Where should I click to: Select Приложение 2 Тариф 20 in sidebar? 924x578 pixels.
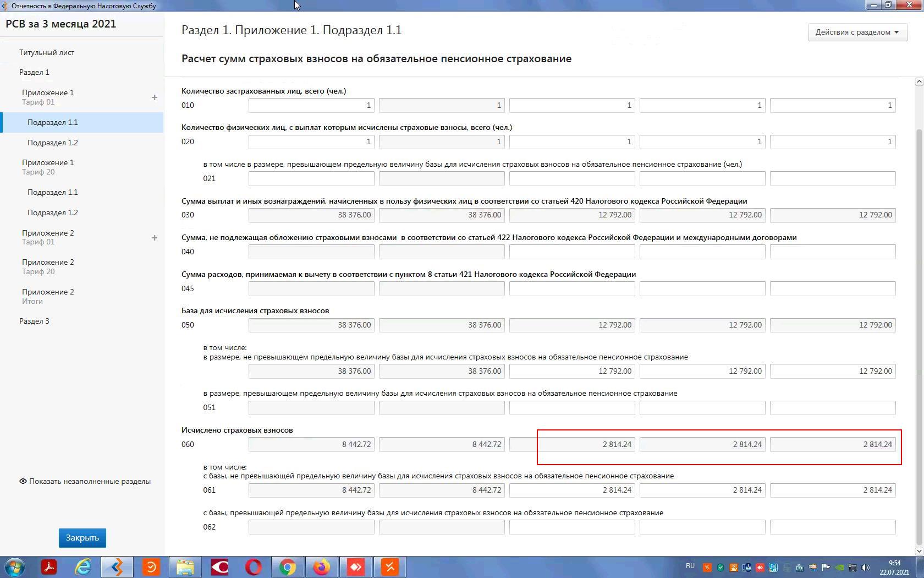(48, 266)
